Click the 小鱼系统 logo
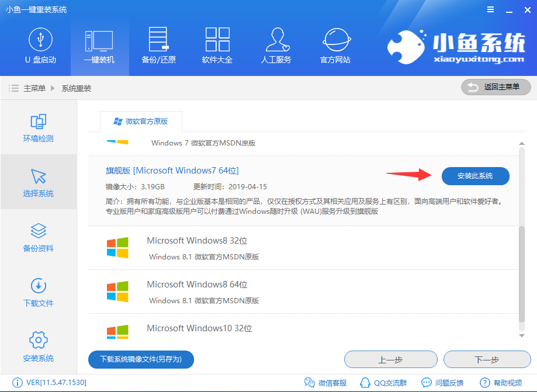The height and width of the screenshot is (392, 537). (x=456, y=47)
